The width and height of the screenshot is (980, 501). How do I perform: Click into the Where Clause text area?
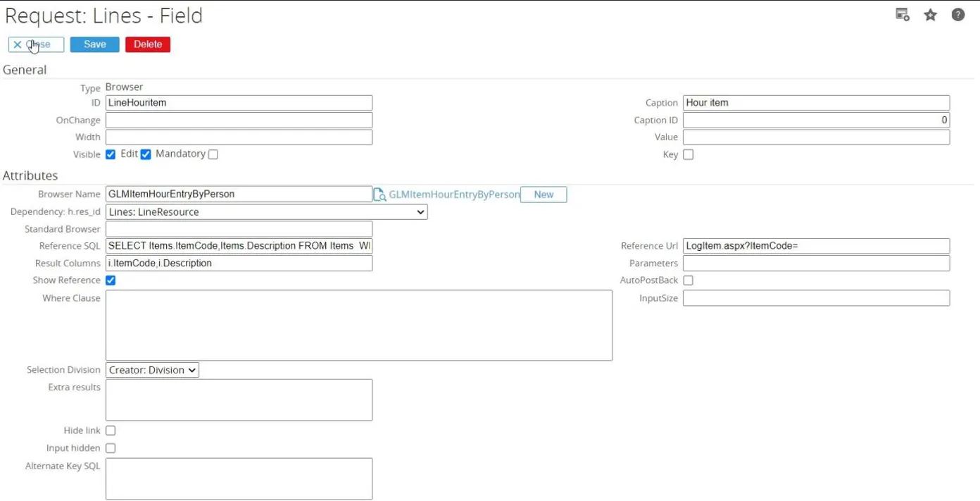pyautogui.click(x=358, y=326)
